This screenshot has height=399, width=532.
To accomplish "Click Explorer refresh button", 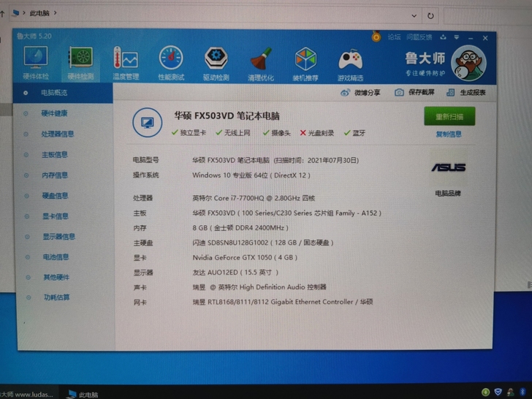I will tap(430, 15).
